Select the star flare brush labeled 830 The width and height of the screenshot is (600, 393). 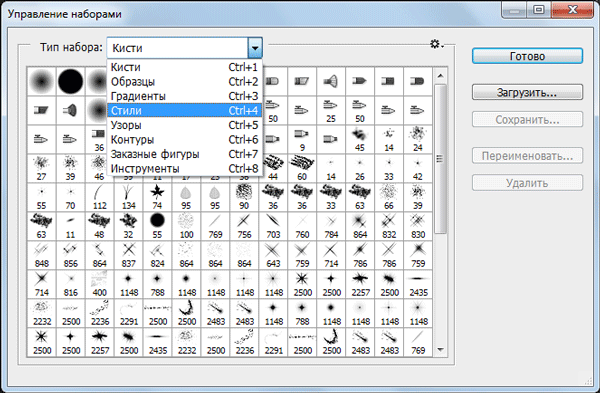[x=418, y=227]
